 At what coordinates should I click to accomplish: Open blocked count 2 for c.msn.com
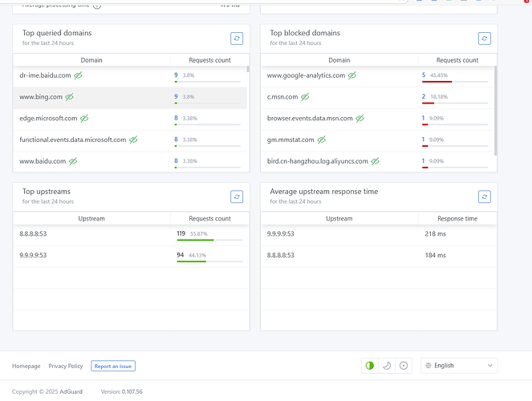pyautogui.click(x=424, y=96)
